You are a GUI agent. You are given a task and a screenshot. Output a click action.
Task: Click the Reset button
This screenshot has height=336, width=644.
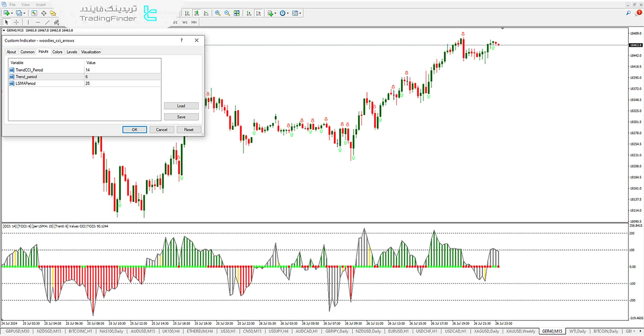point(189,130)
